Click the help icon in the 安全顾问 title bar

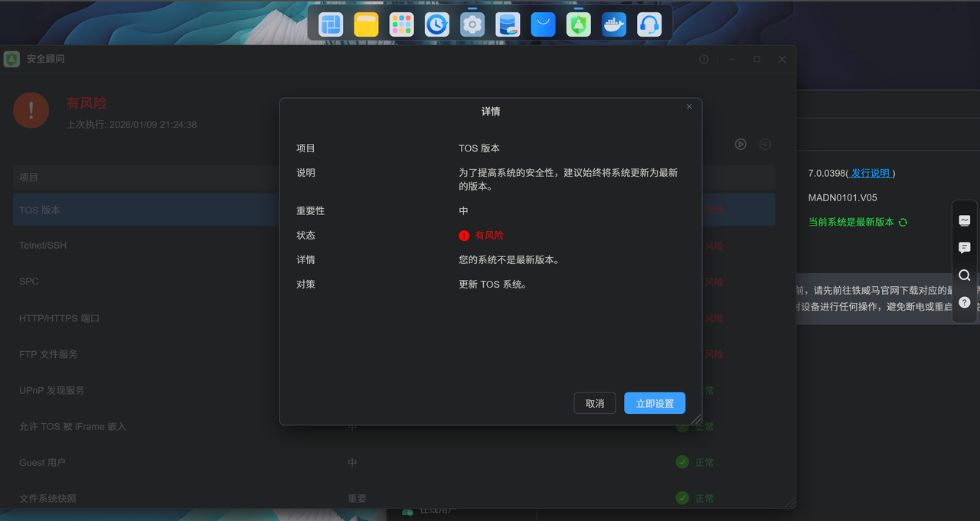coord(704,59)
